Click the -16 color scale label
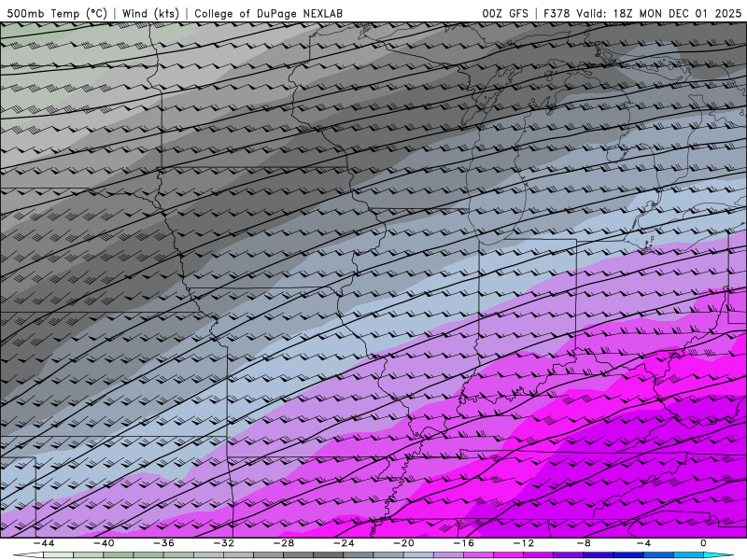 tap(464, 543)
